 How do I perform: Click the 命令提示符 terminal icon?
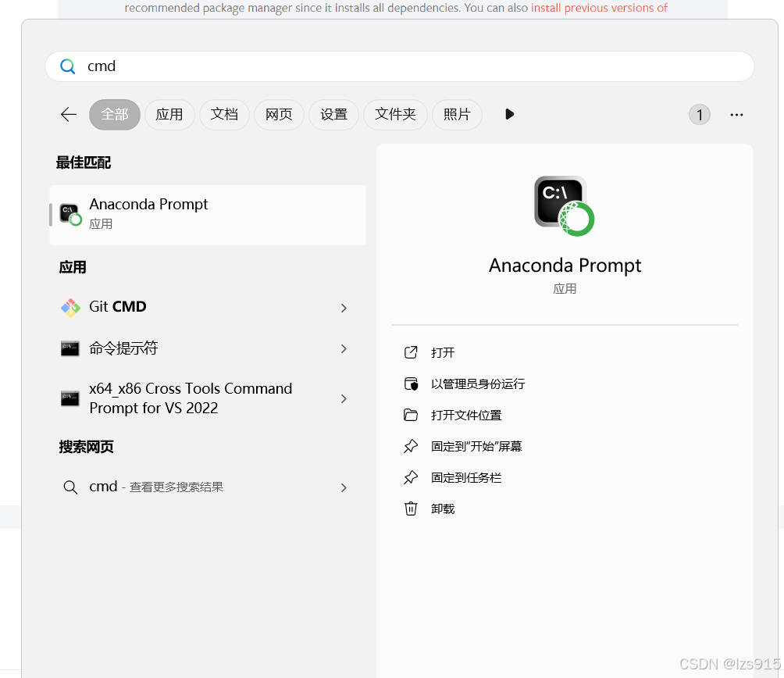(70, 348)
